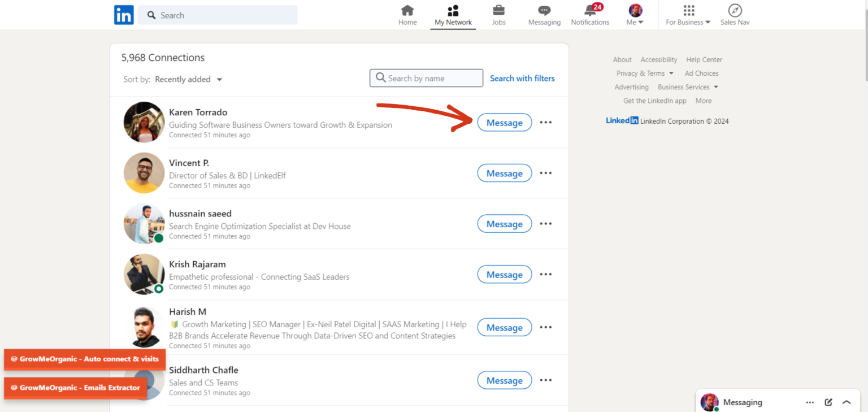
Task: Open hussnain saeed's profile photo
Action: pyautogui.click(x=144, y=224)
